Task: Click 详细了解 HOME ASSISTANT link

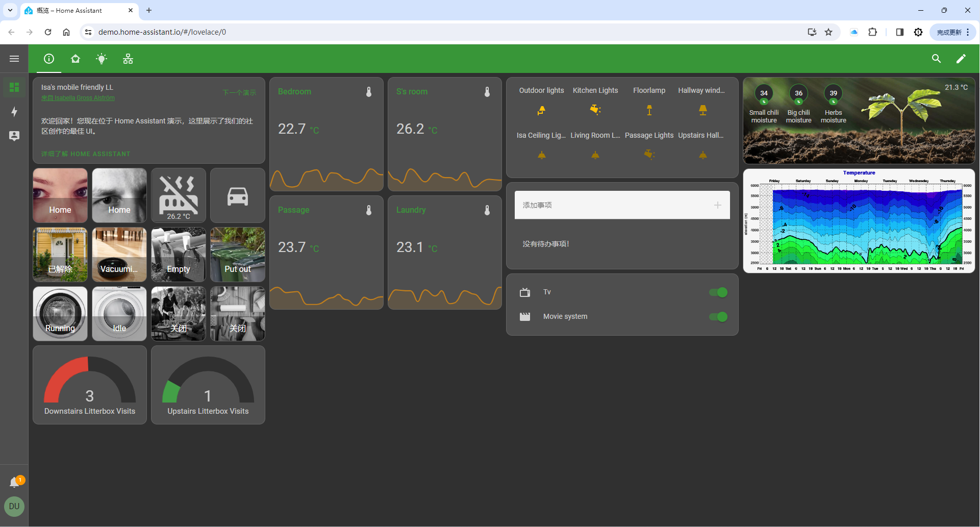Action: (86, 154)
